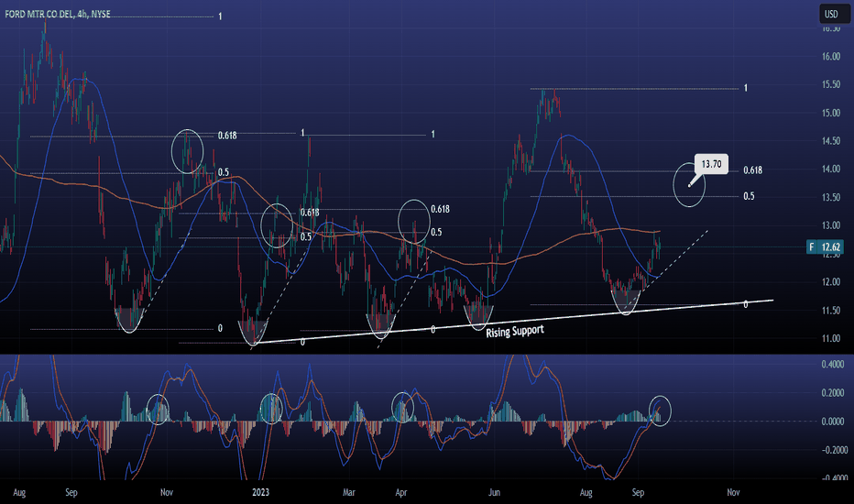This screenshot has height=504, width=854.
Task: Click the 14.00 price axis label
Action: (x=830, y=170)
